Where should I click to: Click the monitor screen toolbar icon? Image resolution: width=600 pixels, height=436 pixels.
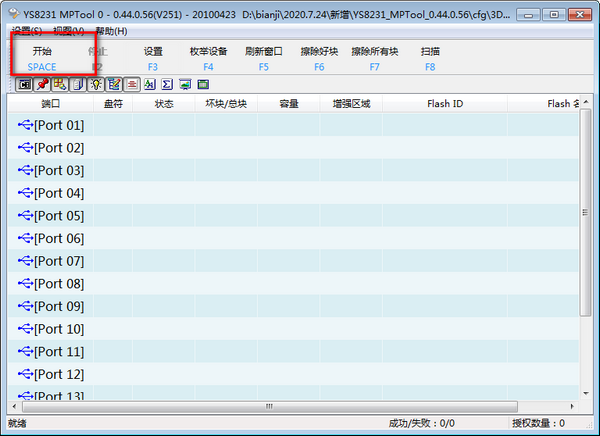(185, 84)
